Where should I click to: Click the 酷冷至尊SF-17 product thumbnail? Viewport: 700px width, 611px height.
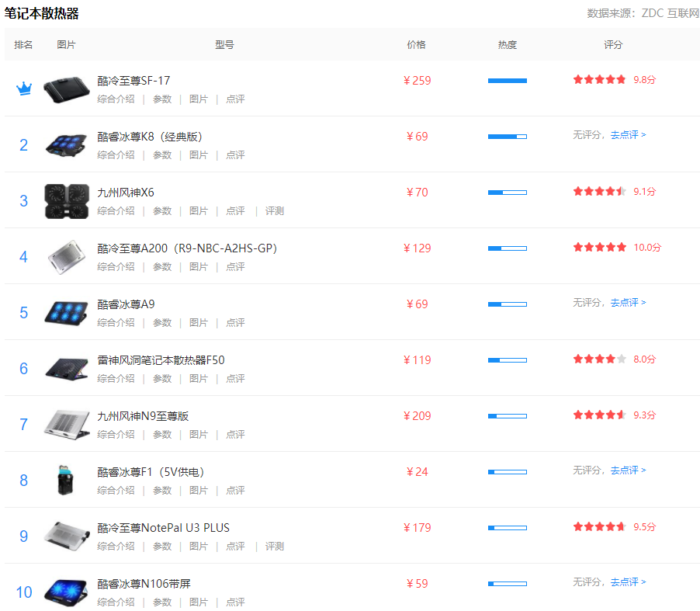(x=67, y=89)
